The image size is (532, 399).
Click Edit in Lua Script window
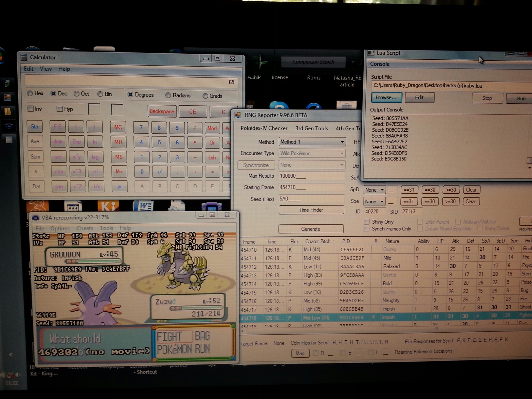click(419, 97)
